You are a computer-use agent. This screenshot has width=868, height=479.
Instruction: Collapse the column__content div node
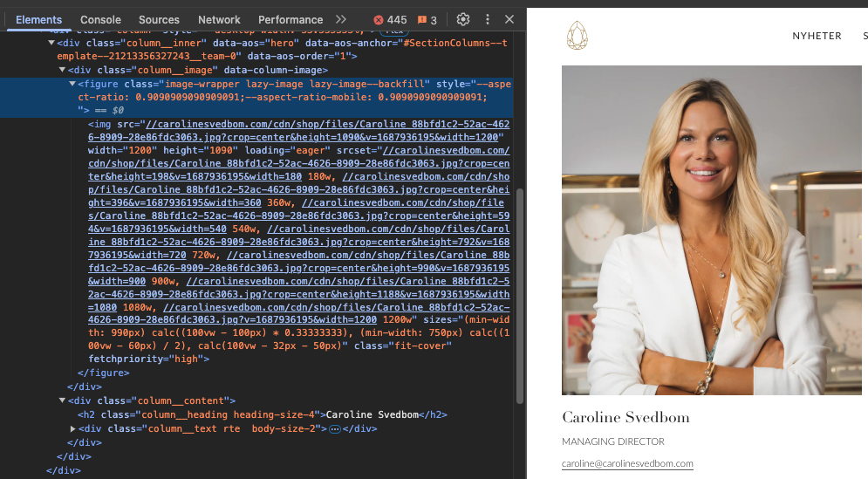click(62, 400)
